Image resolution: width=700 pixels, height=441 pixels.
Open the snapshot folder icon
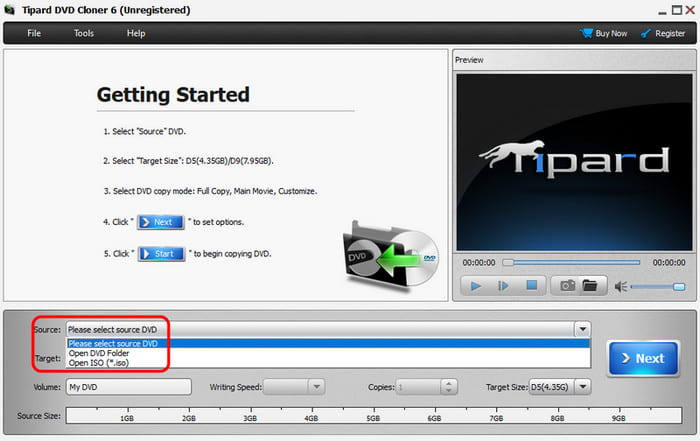590,286
